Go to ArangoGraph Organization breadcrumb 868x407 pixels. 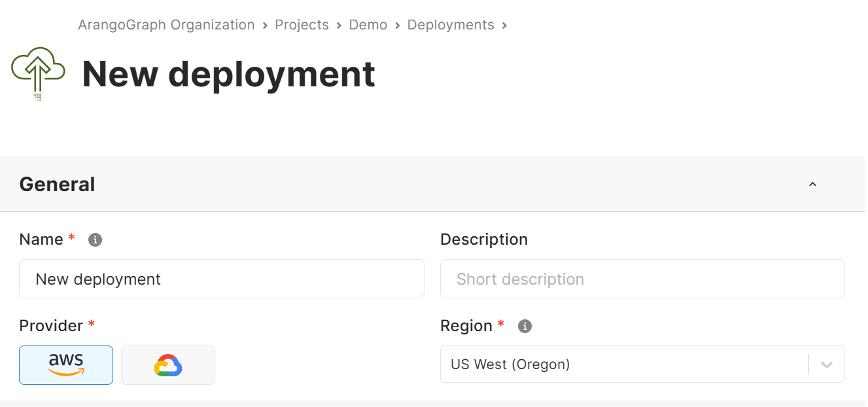(166, 25)
